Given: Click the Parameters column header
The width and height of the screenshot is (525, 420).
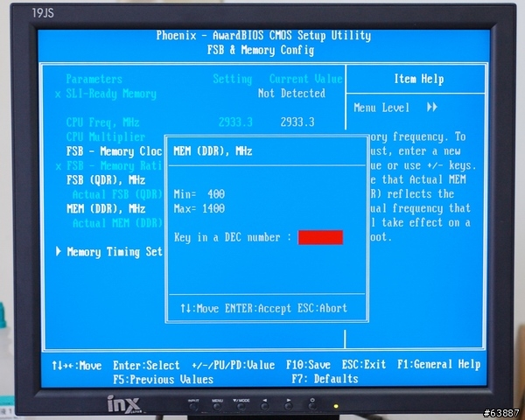Looking at the screenshot, I should [x=94, y=79].
